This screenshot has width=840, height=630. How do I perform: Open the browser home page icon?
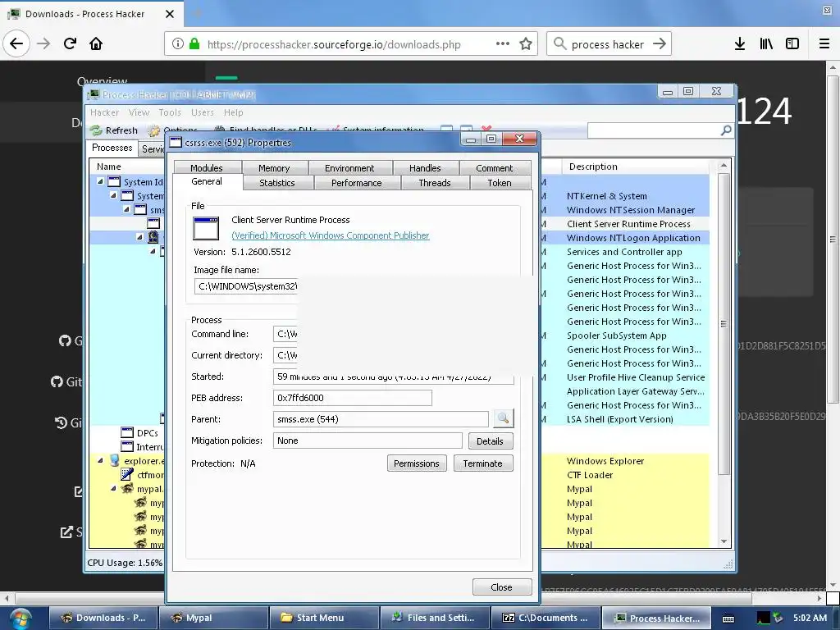point(96,43)
